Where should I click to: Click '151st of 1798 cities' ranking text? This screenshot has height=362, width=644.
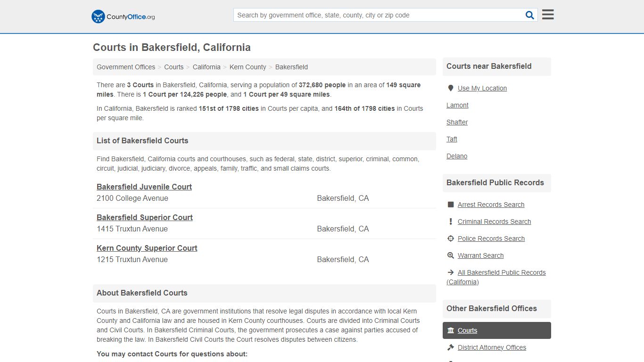point(229,108)
